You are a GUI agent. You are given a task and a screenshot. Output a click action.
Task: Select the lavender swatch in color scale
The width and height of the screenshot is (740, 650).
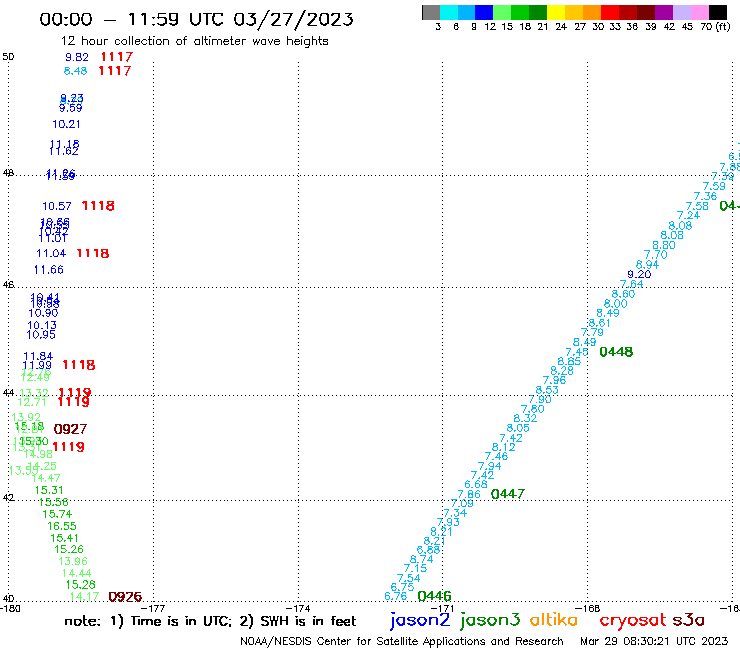[682, 12]
